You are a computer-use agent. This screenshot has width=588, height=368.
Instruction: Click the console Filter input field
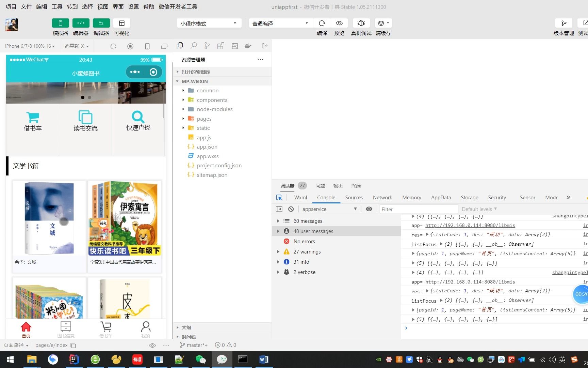coord(419,209)
